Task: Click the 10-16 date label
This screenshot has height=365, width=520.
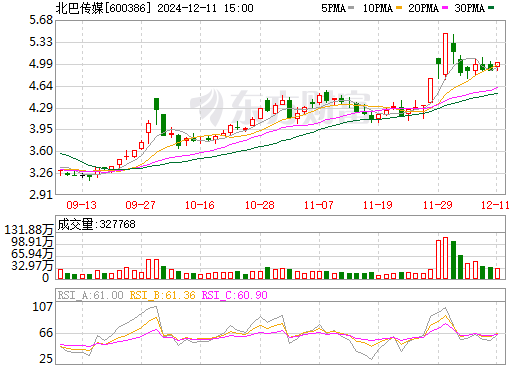Action: [x=200, y=205]
